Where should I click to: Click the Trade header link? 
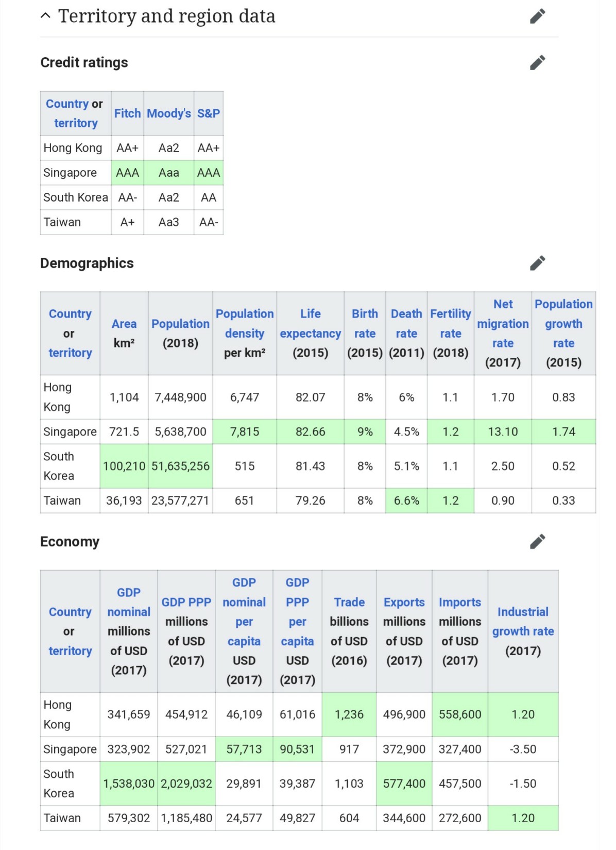tap(349, 602)
